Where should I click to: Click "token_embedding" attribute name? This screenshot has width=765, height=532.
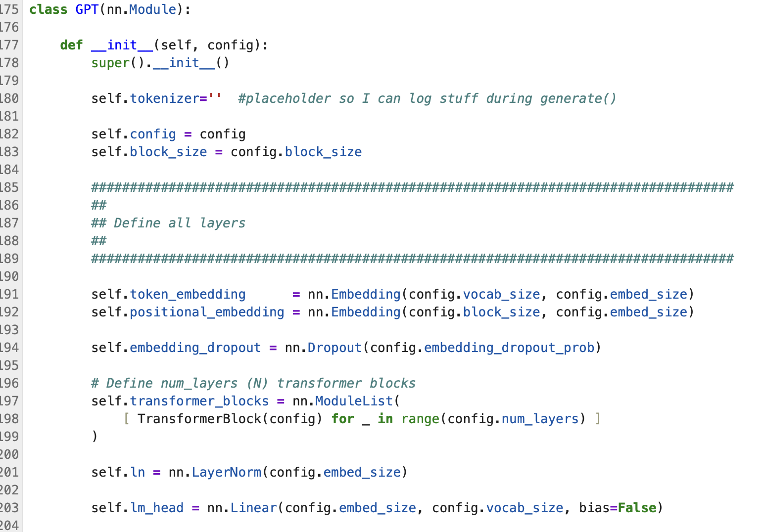tap(188, 294)
